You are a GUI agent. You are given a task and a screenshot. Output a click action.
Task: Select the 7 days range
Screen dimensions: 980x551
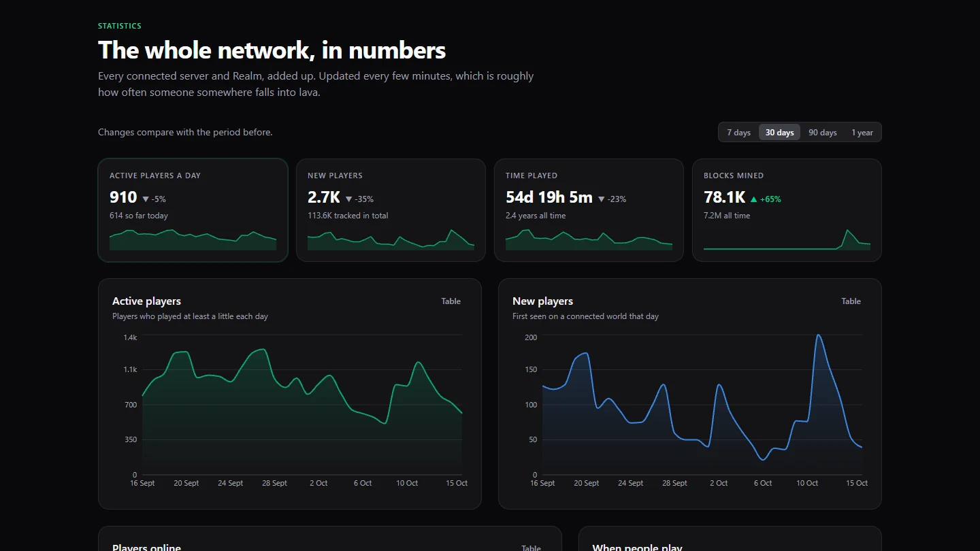tap(738, 133)
